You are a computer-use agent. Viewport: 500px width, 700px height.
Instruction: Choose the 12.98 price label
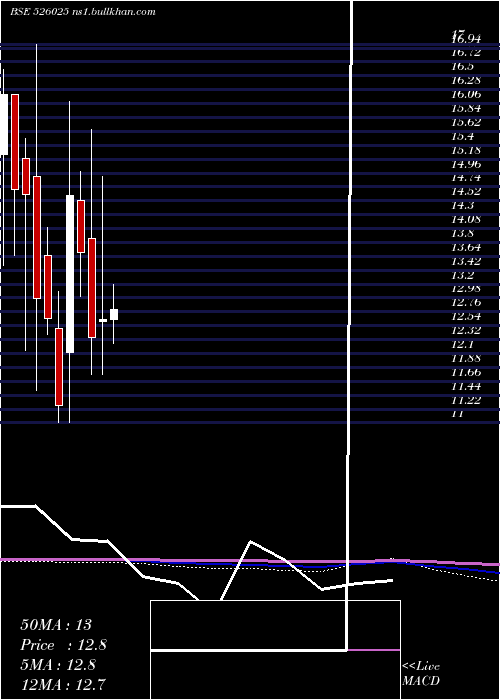pos(466,288)
